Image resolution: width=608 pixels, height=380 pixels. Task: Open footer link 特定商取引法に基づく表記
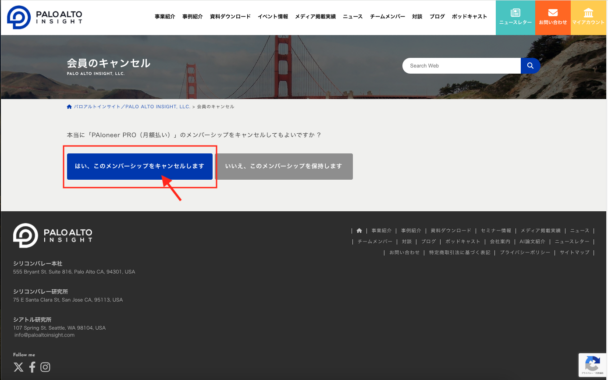click(x=459, y=252)
